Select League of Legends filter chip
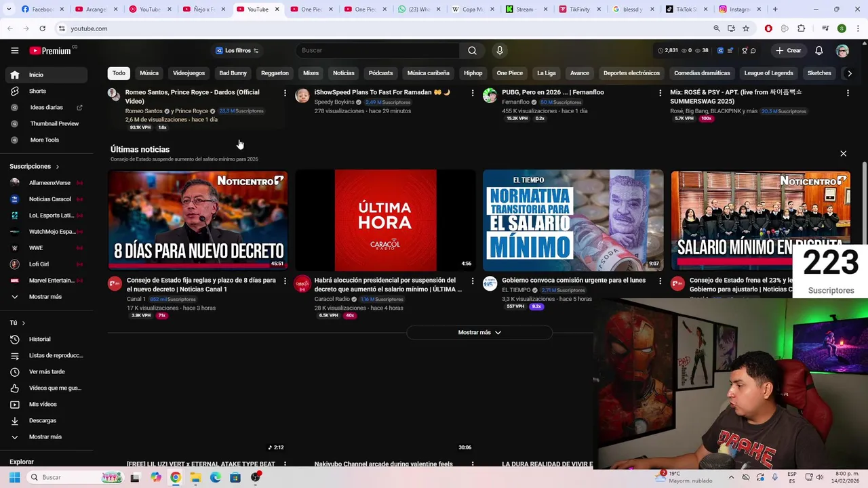 [x=768, y=73]
